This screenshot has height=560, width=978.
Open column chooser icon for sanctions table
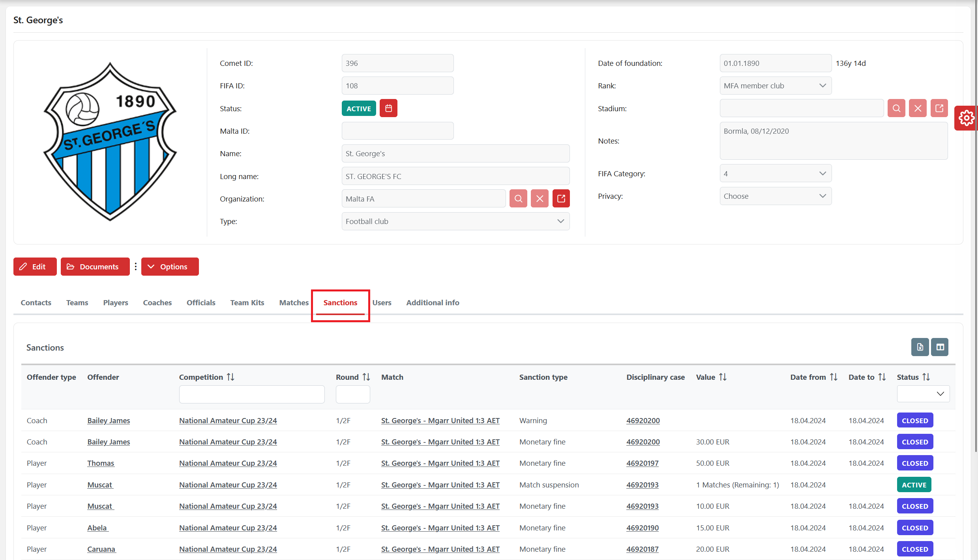[x=940, y=347]
